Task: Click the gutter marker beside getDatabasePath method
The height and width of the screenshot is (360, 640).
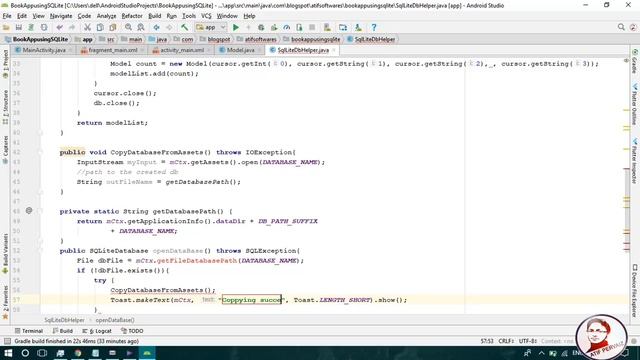Action: (x=29, y=211)
